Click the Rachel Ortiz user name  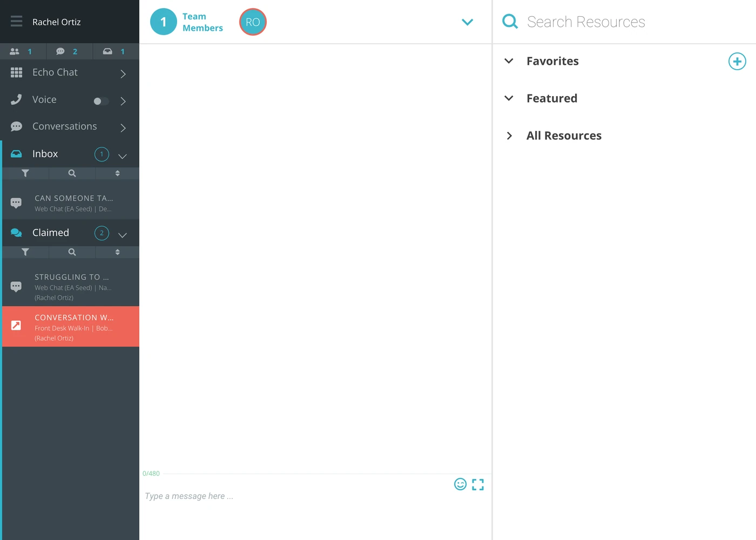pos(57,22)
